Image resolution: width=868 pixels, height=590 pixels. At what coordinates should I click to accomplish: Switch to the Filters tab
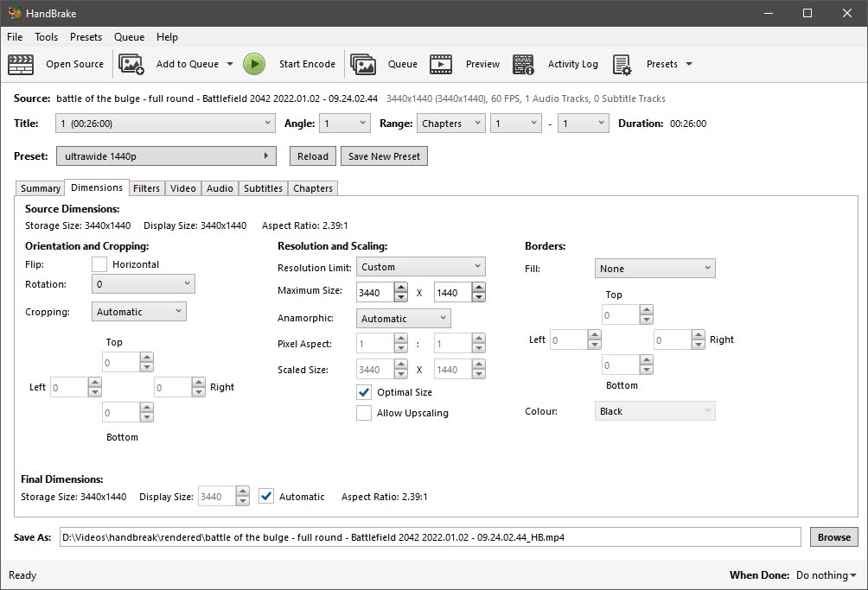pyautogui.click(x=146, y=188)
